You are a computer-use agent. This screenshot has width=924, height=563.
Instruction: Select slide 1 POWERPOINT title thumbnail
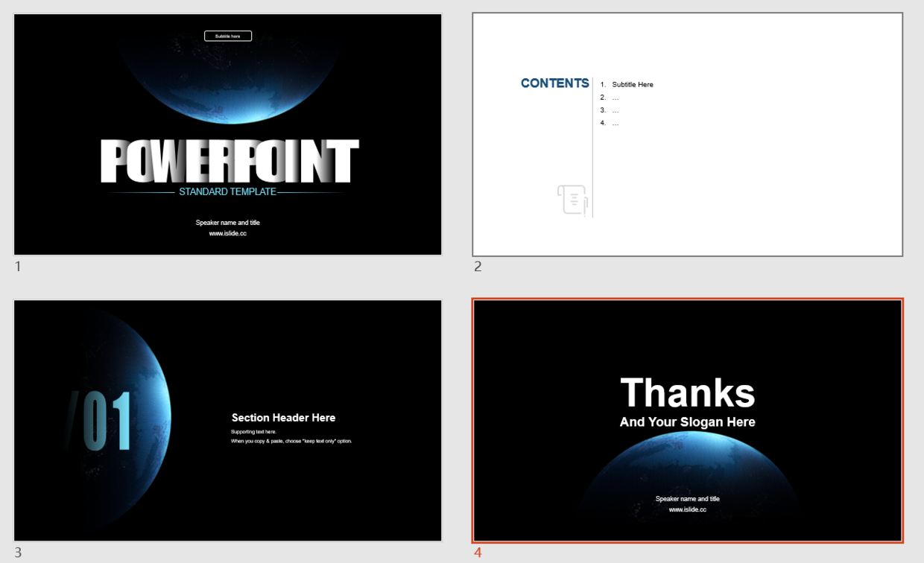point(228,135)
